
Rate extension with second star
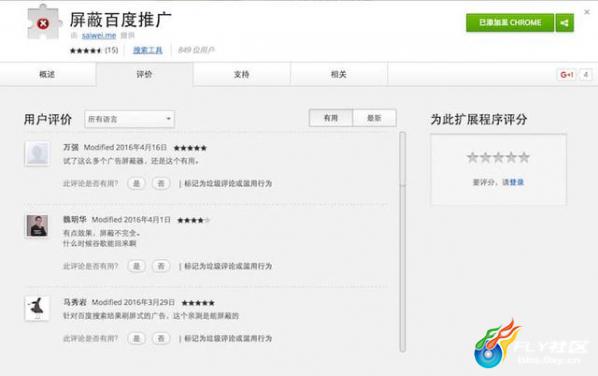(485, 157)
